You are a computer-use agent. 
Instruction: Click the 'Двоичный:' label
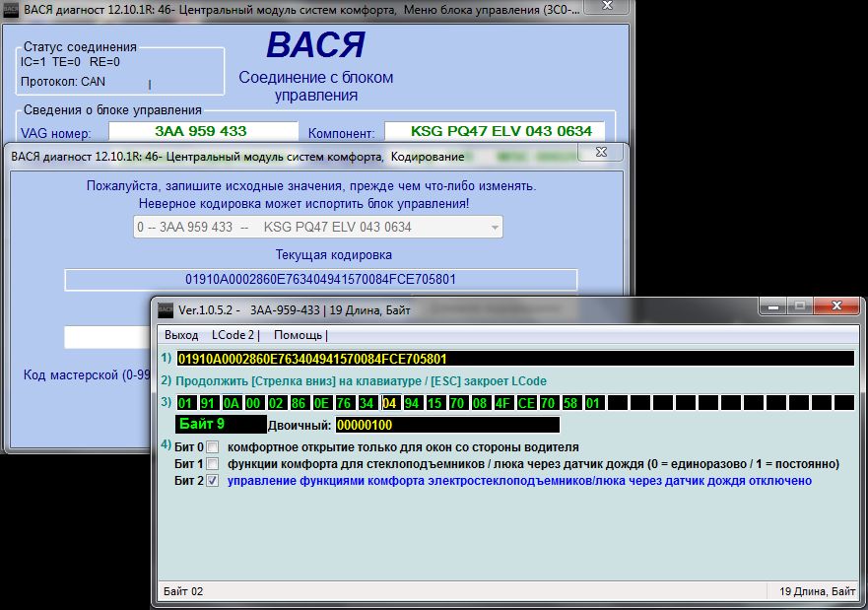300,425
